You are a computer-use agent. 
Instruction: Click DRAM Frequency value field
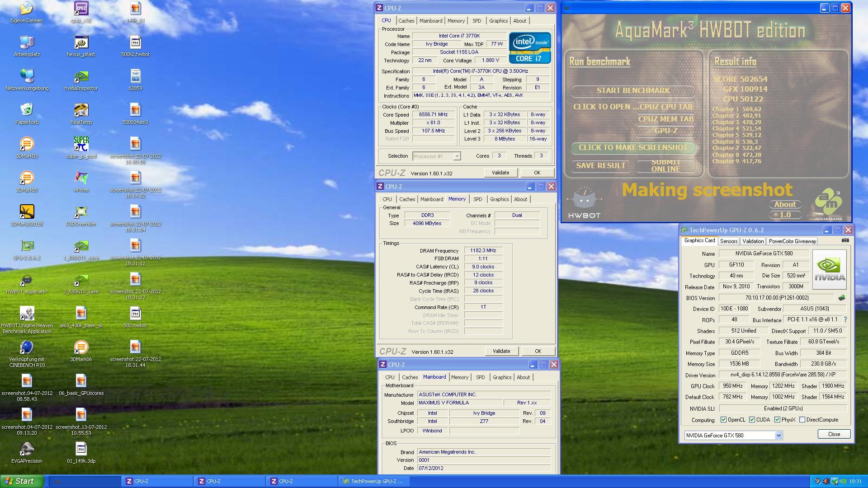pos(483,250)
